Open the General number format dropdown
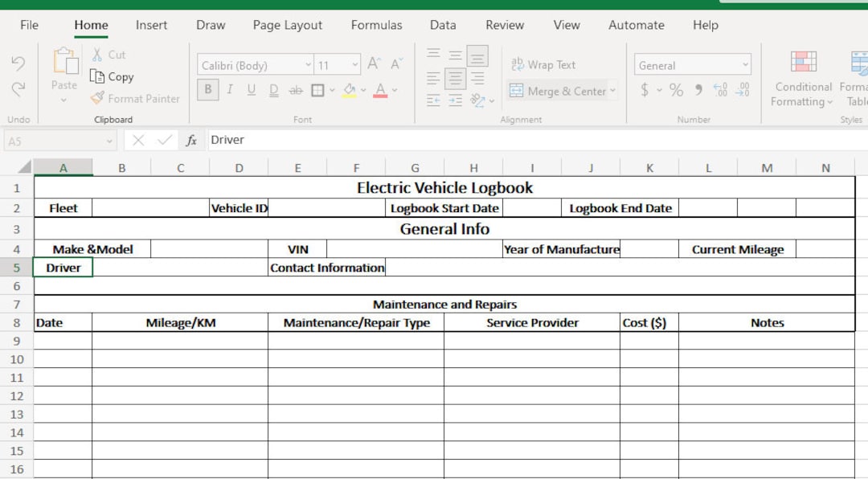The width and height of the screenshot is (868, 479). [744, 63]
